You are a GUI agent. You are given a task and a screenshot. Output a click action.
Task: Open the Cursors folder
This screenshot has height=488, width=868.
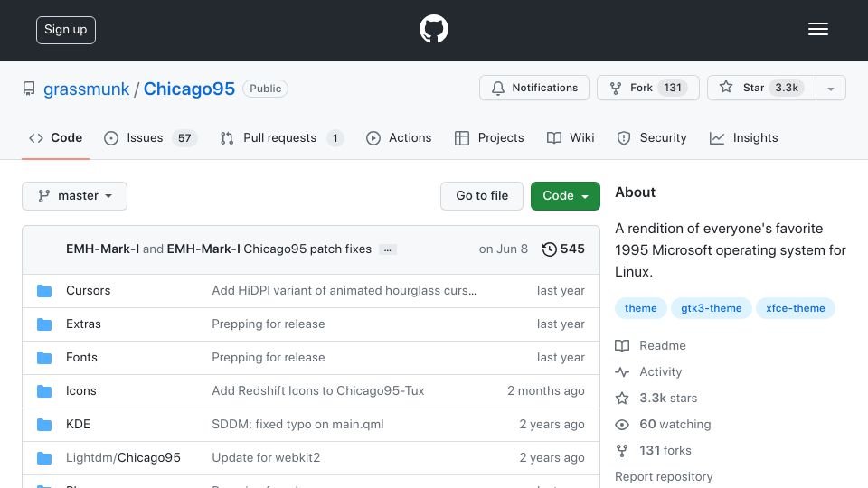(88, 290)
